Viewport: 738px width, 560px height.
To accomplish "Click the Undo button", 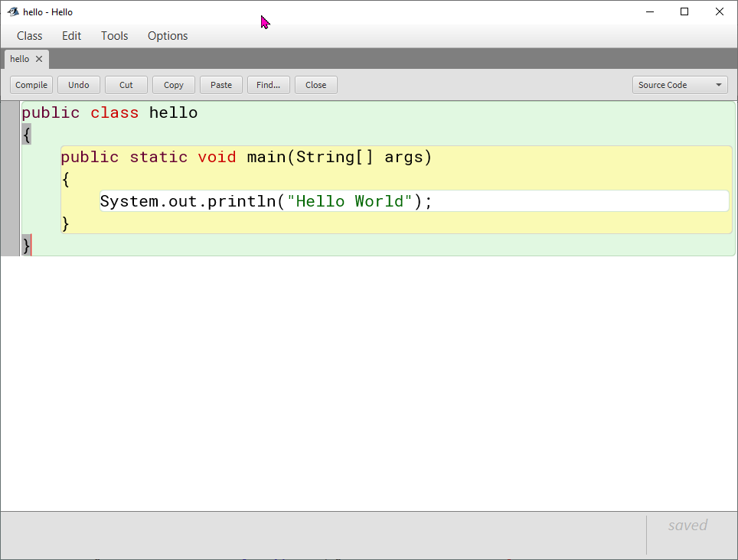I will 78,85.
